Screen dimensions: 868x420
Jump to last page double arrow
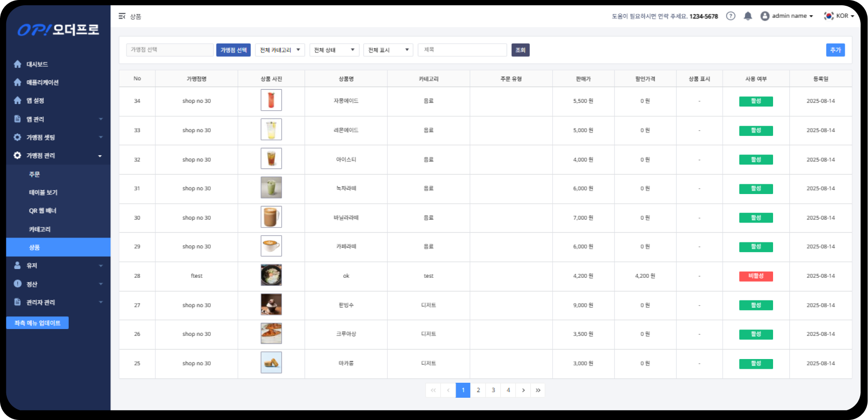[538, 390]
